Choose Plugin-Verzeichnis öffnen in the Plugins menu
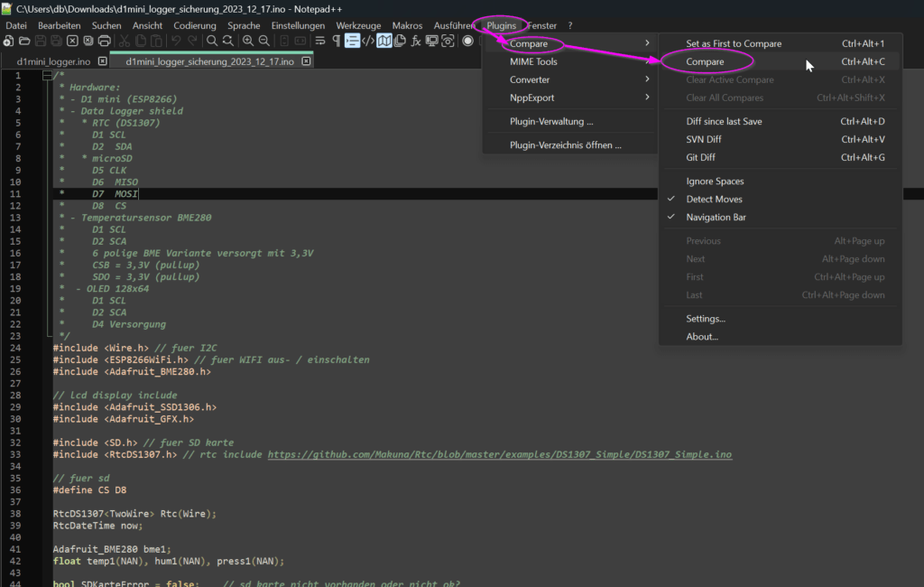The width and height of the screenshot is (924, 587). (x=570, y=145)
